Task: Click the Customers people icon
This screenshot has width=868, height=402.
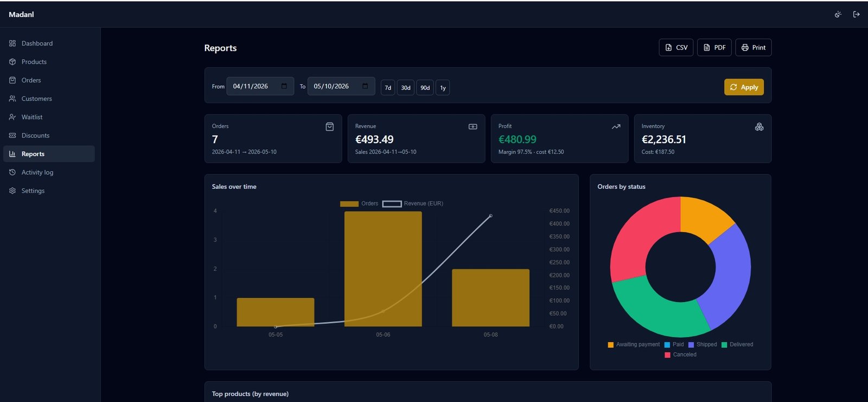Action: (12, 99)
